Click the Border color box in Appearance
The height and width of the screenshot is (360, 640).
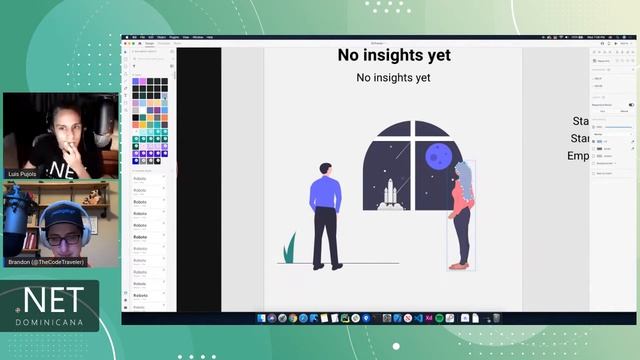pos(600,149)
